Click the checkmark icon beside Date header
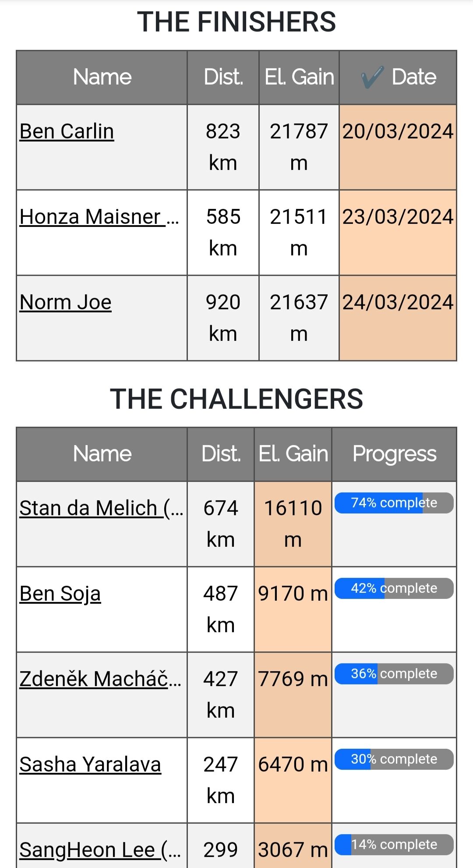The height and width of the screenshot is (868, 473). click(x=372, y=78)
